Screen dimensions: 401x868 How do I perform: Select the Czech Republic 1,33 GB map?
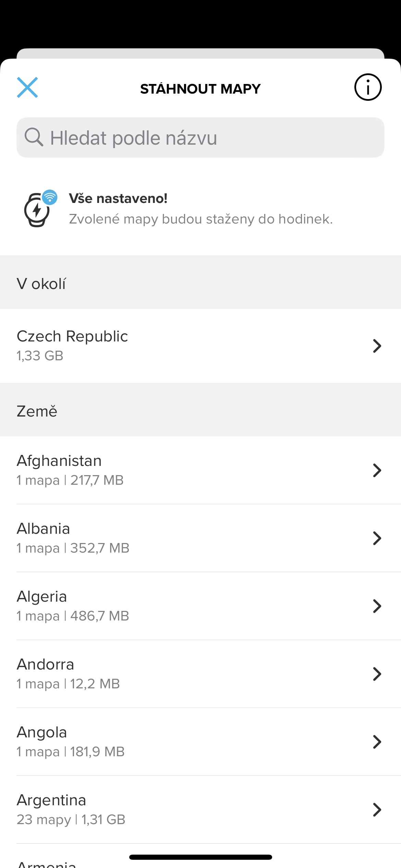coord(137,346)
